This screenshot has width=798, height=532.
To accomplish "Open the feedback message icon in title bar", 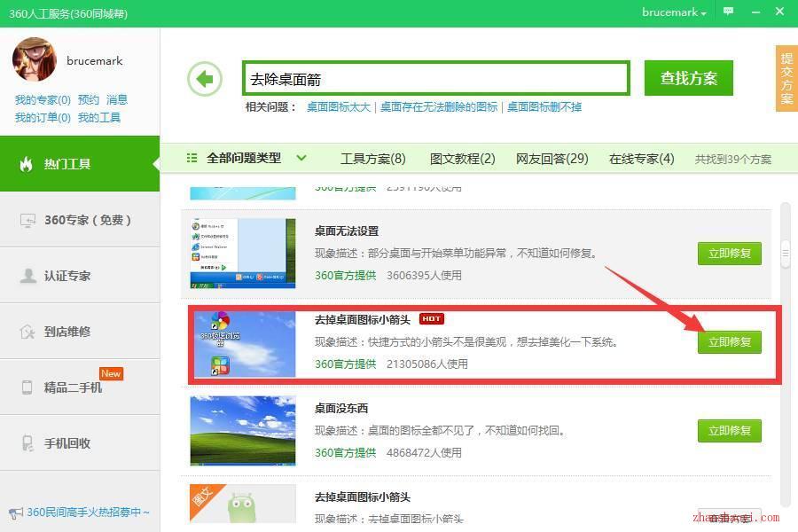I will coord(728,12).
